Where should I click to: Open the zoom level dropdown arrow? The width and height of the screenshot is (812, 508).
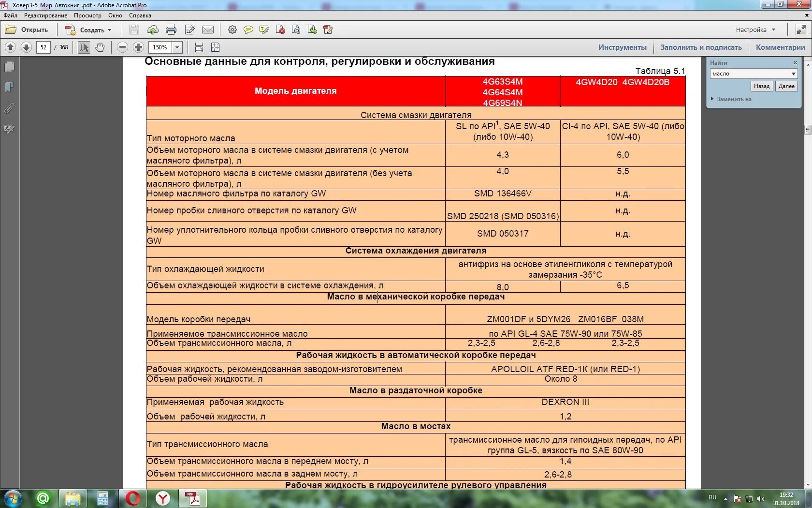[177, 47]
